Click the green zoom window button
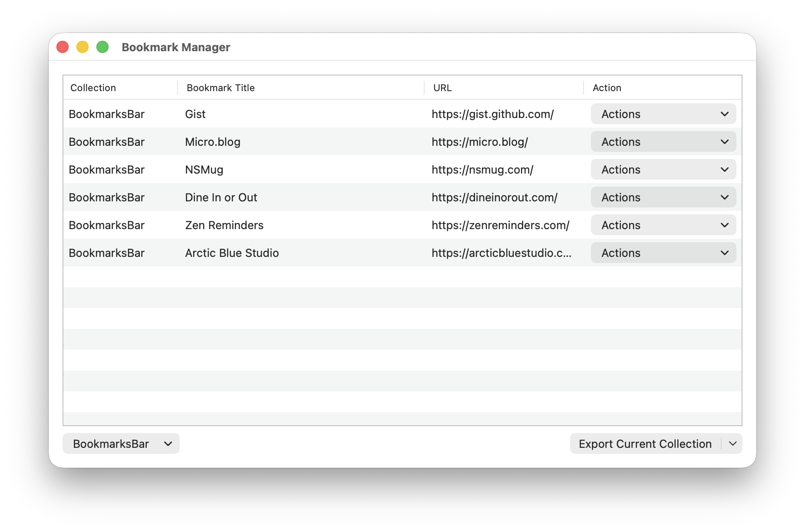 102,47
